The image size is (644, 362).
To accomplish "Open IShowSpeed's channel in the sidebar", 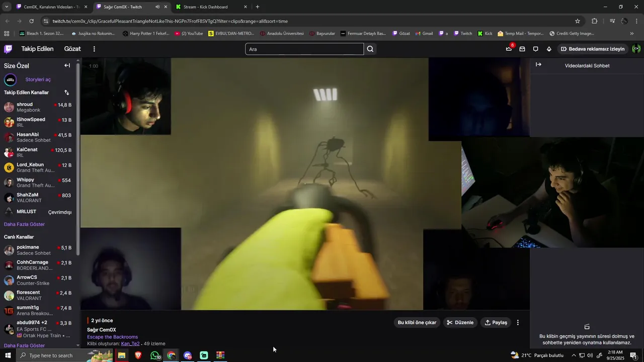I will (x=38, y=122).
